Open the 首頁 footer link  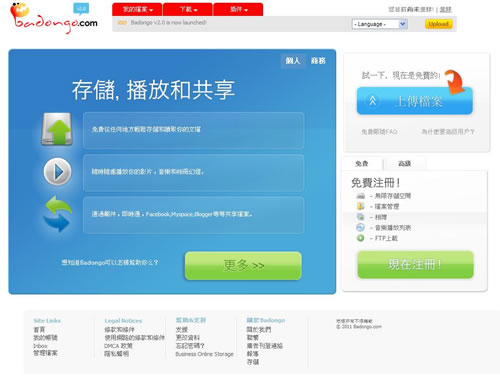click(39, 330)
